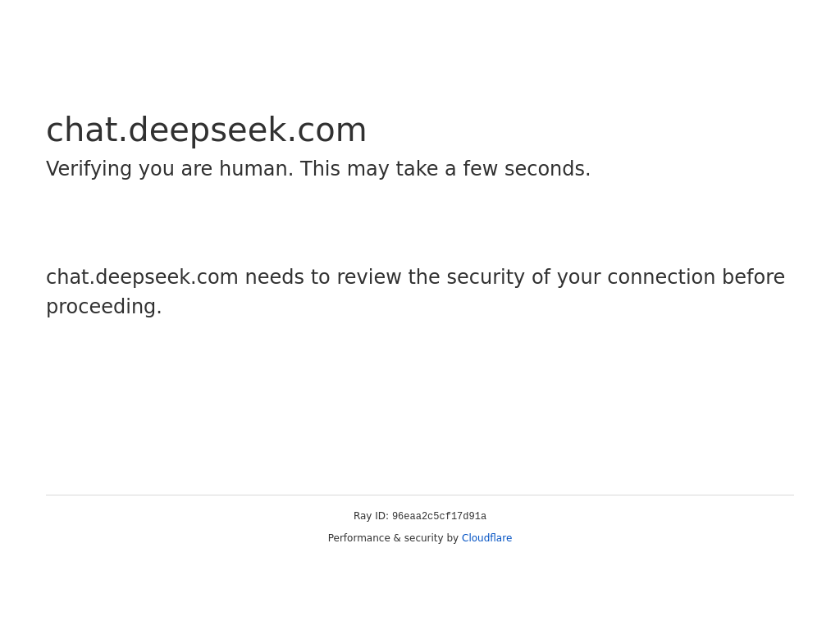Click the word 'security' in the footer line
840x630 pixels.
pos(423,538)
